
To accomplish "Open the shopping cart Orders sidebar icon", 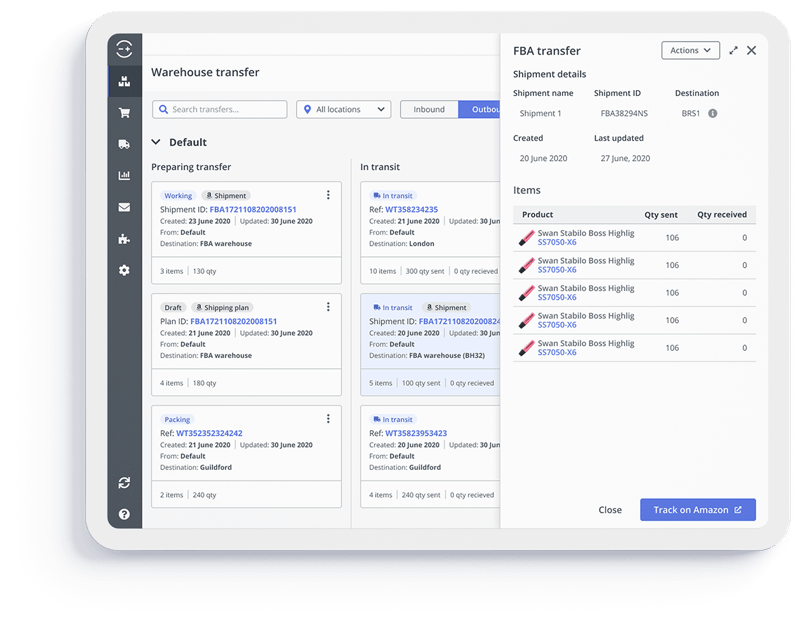I will 124,113.
